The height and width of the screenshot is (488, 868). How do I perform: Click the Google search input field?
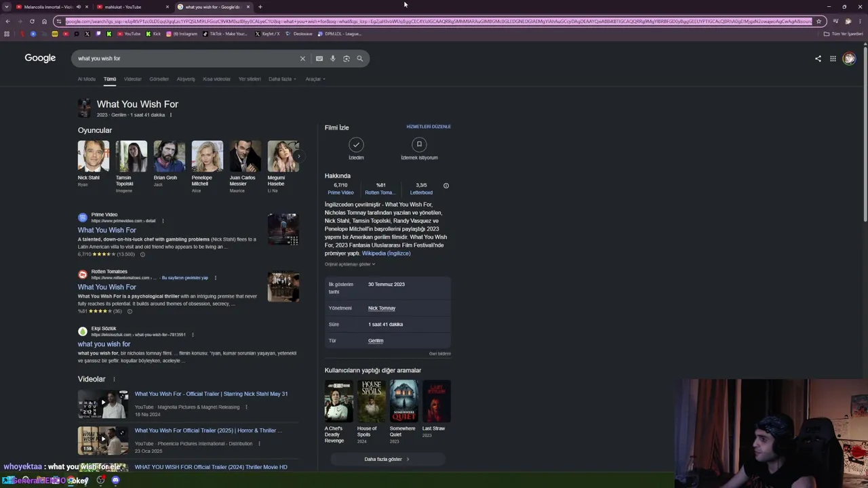186,58
